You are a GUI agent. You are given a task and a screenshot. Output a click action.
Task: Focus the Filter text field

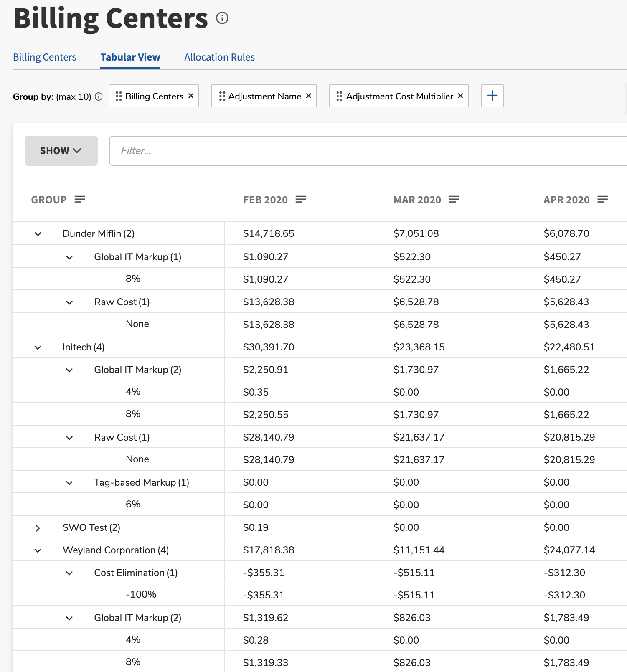[368, 151]
